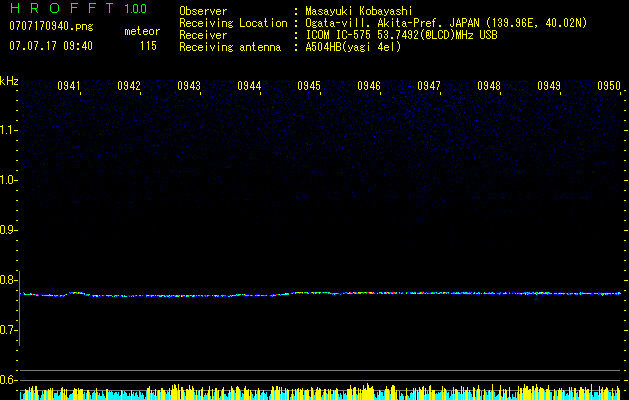
Task: Select the 0.6 kHz axis label
Action: coord(8,380)
